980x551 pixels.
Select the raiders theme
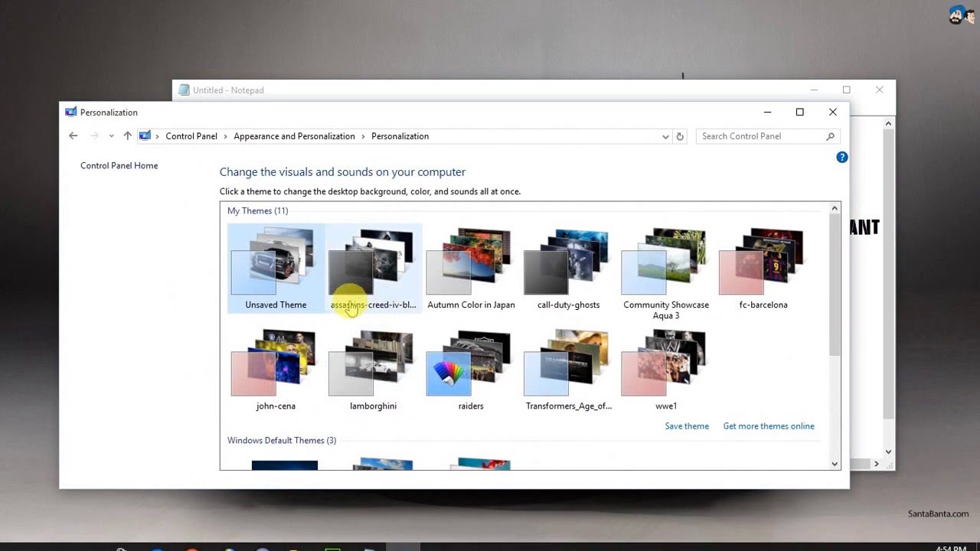471,370
